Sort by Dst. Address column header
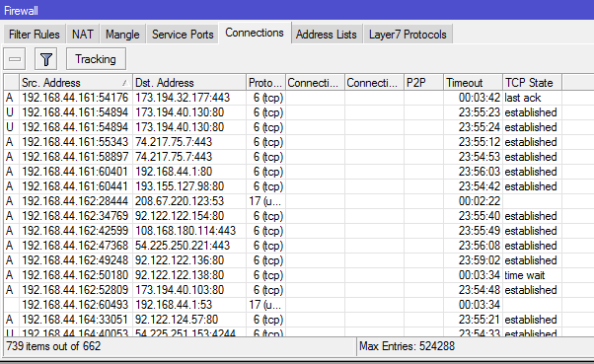This screenshot has height=364, width=594. (189, 83)
